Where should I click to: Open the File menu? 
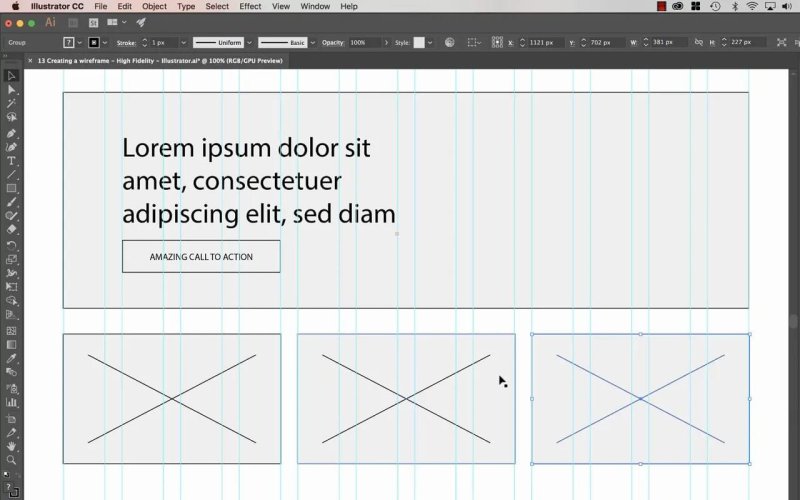[x=101, y=7]
